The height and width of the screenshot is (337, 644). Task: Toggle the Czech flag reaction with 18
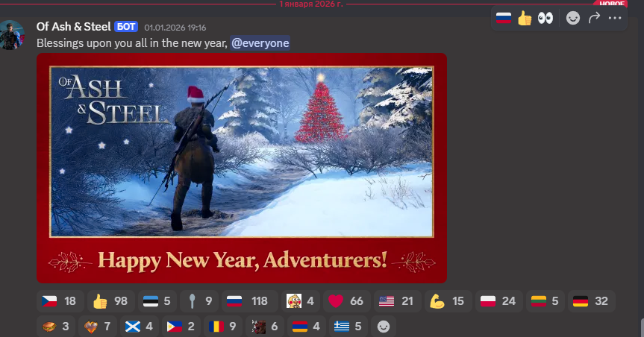(x=60, y=301)
